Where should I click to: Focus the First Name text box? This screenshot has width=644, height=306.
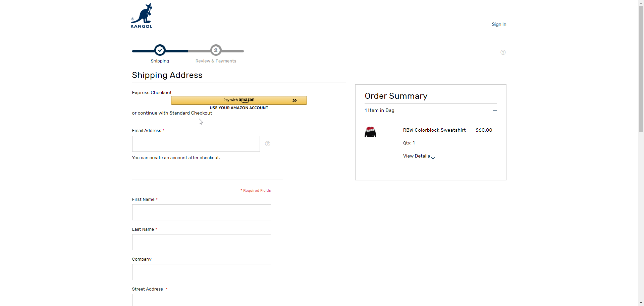(x=201, y=212)
